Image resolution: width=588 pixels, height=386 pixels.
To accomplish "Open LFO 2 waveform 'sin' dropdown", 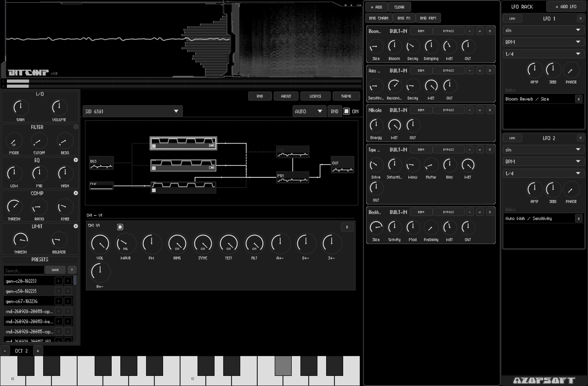I will click(543, 150).
